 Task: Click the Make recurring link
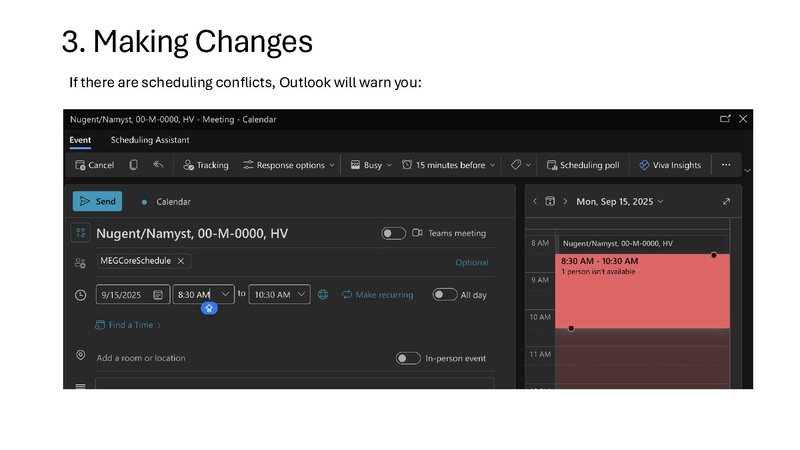click(377, 295)
